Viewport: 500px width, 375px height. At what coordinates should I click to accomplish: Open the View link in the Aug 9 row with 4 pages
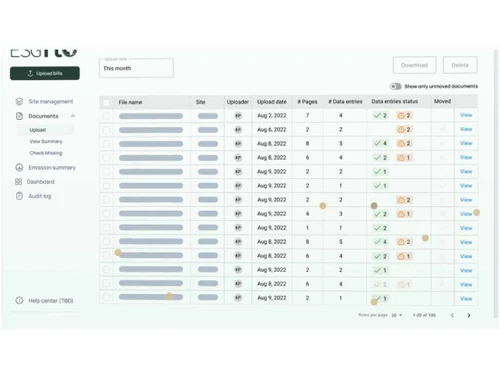click(x=466, y=214)
